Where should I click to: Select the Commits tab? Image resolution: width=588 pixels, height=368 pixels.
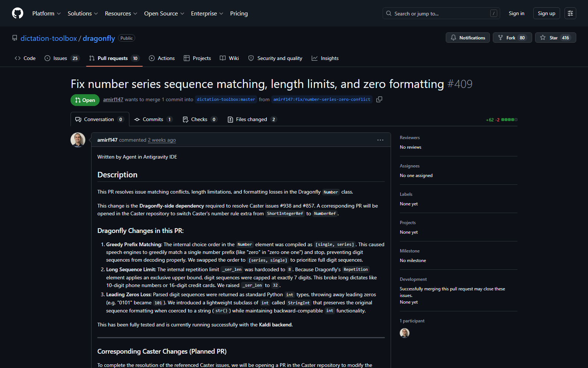tap(153, 119)
